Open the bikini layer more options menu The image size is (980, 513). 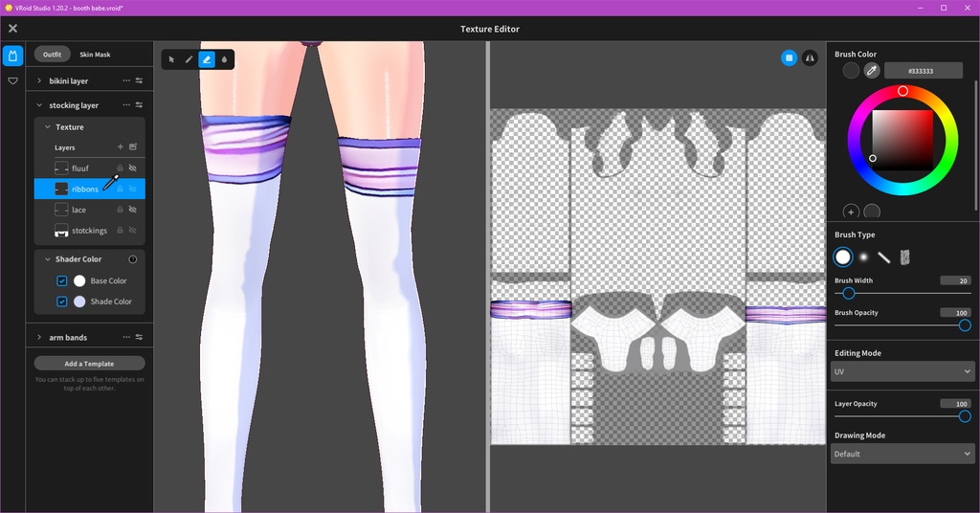click(x=126, y=80)
